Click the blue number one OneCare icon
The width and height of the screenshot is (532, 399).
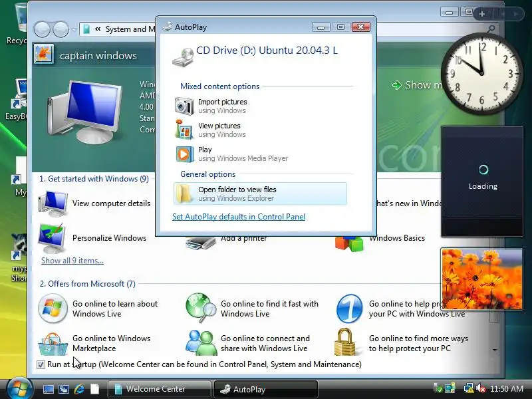coord(349,309)
